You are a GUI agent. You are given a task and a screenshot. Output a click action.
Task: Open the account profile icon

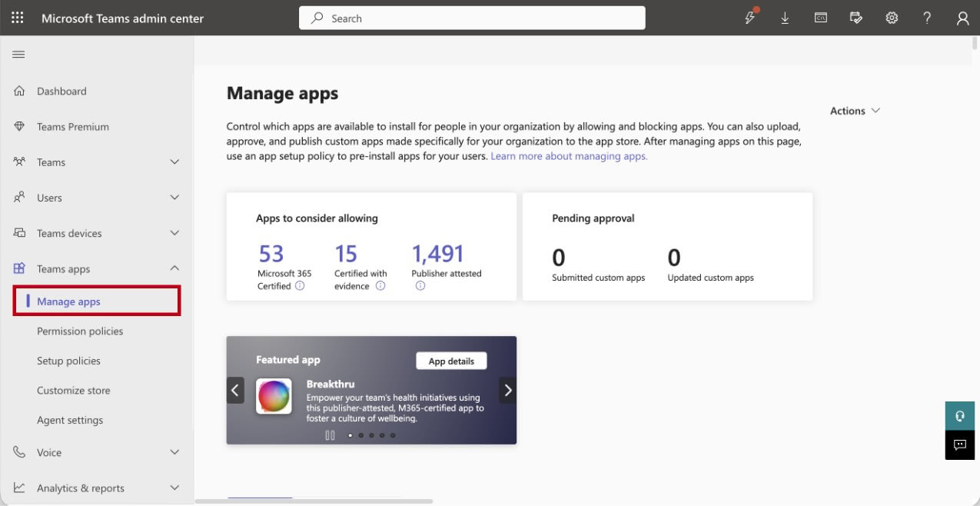(x=962, y=18)
